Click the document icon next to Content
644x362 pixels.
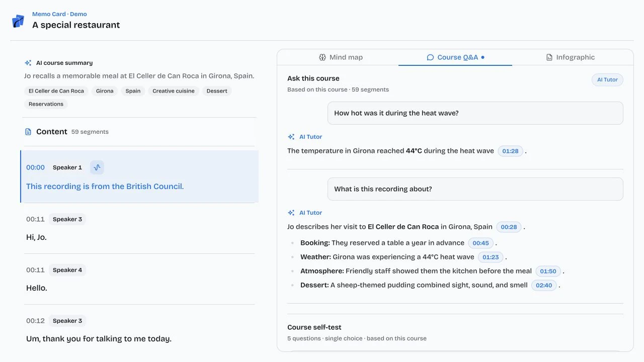28,132
